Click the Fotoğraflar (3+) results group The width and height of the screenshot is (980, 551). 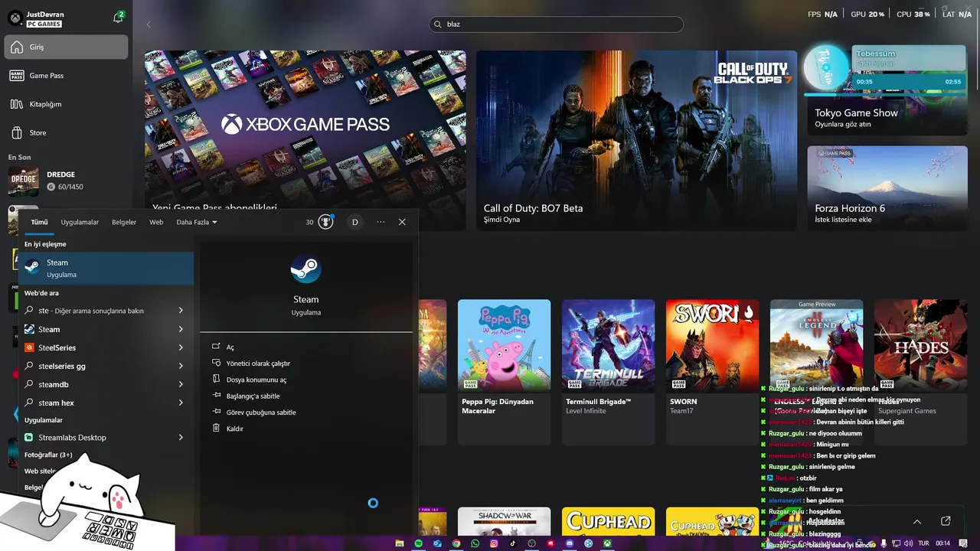click(x=48, y=455)
